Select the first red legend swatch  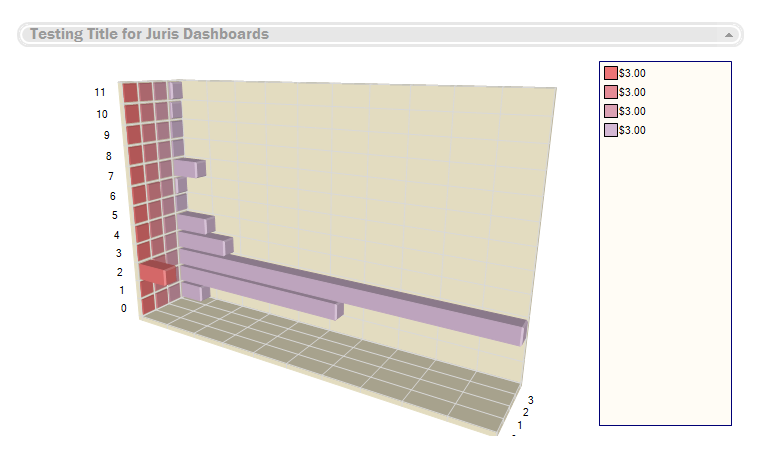click(x=611, y=73)
